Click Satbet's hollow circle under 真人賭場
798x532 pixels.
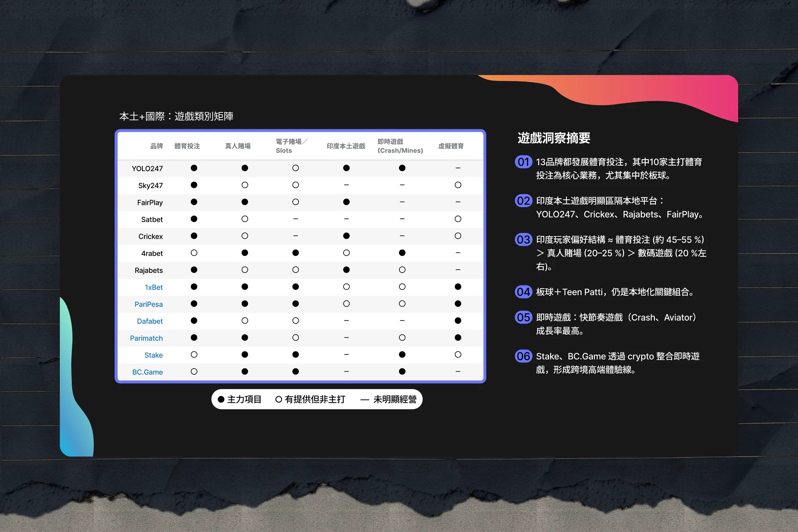coord(245,219)
